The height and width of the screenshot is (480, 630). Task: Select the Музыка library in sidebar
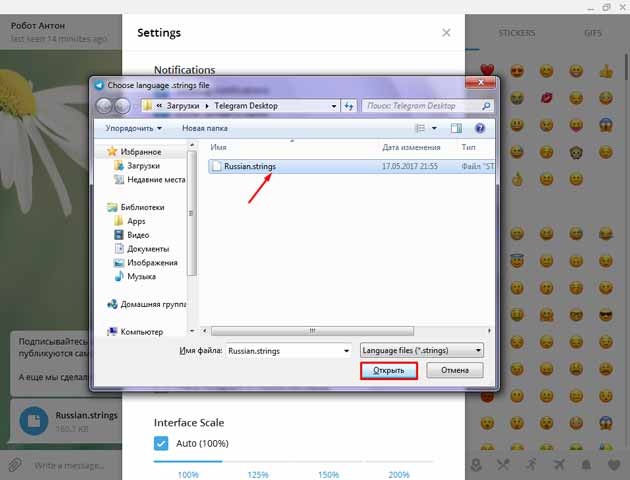(141, 275)
